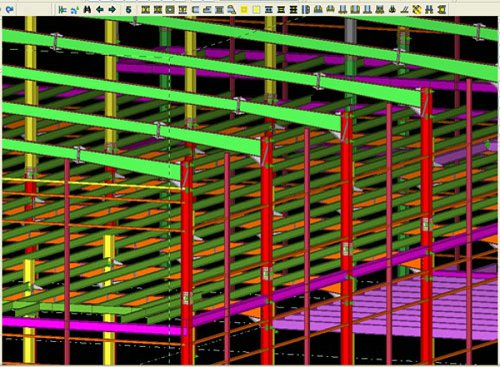Click the blue figure with green arrow icon
This screenshot has height=367, width=500.
75,10
